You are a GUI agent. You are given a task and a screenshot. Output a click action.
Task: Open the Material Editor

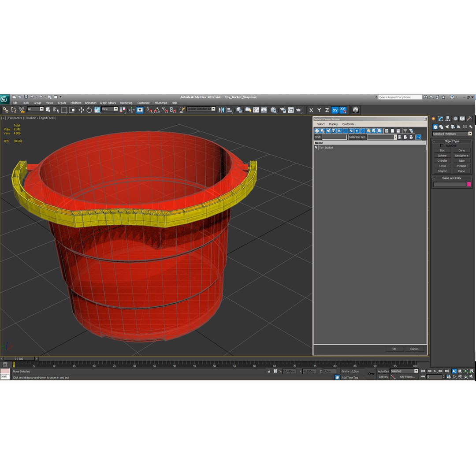(274, 110)
